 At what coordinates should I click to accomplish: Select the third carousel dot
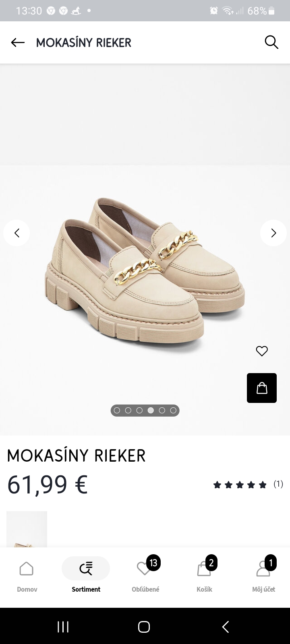(139, 411)
